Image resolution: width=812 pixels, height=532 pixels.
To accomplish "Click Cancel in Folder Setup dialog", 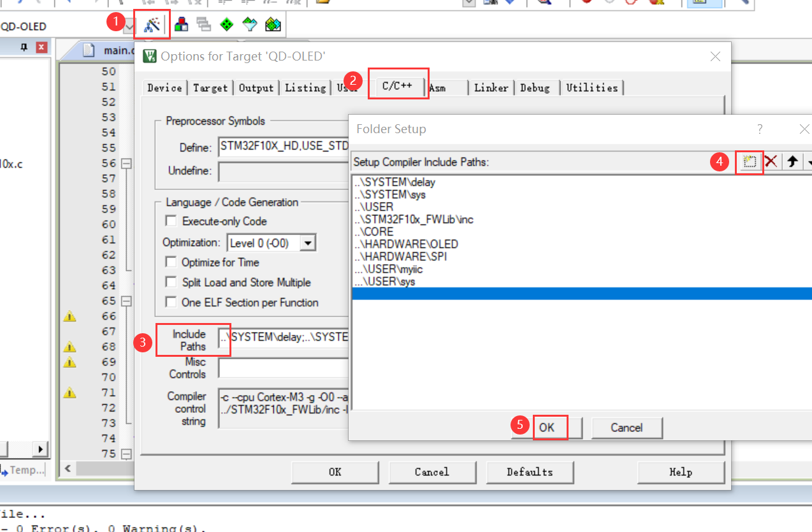I will click(627, 428).
